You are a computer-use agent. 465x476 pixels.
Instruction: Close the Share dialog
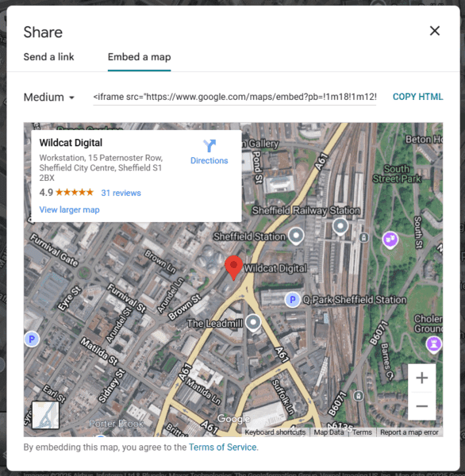pos(435,31)
